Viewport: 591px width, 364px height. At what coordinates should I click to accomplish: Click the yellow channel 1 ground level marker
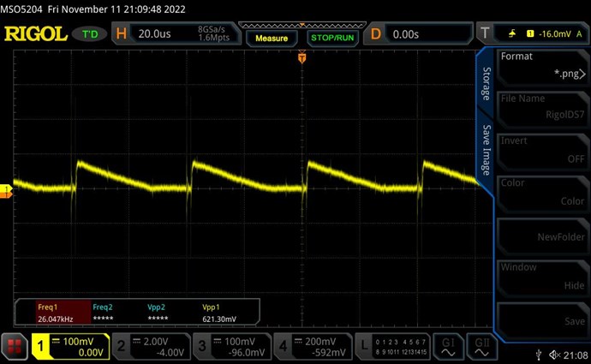point(6,188)
